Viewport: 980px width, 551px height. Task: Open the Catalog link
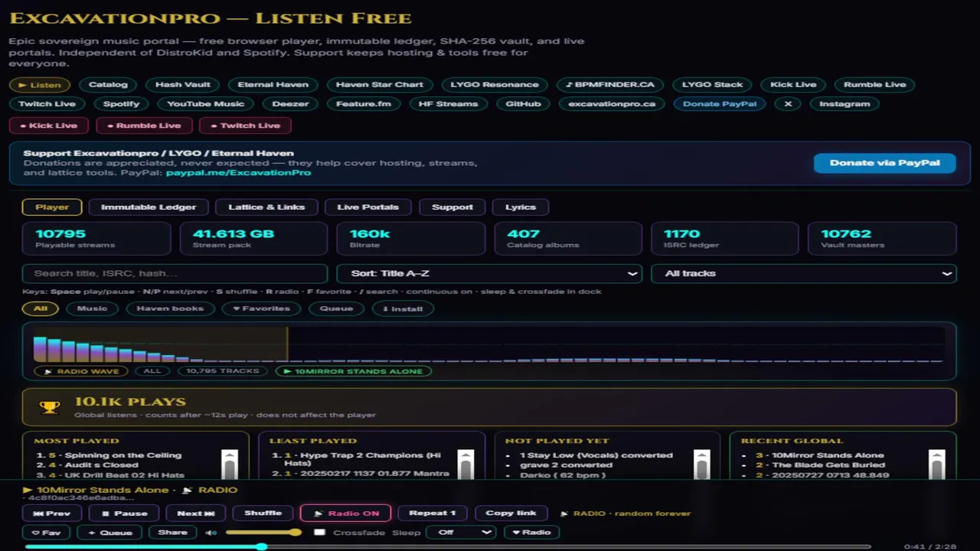[108, 84]
